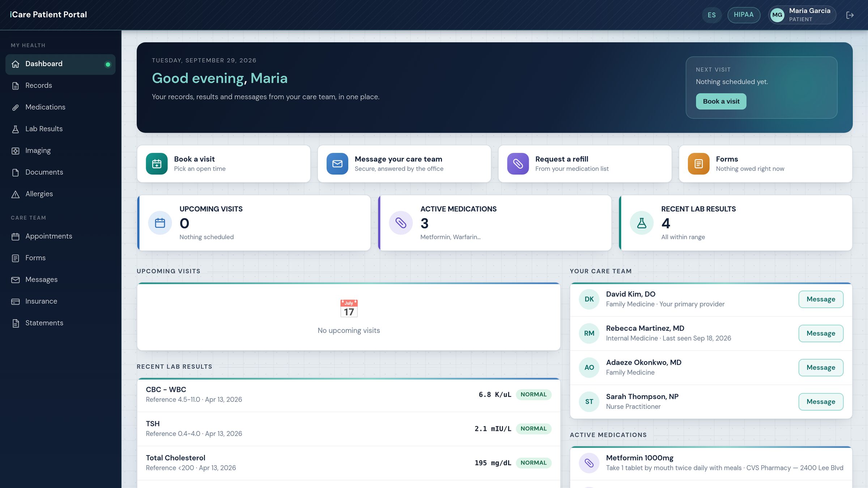Message Rebecca Martinez, MD
Image resolution: width=868 pixels, height=488 pixels.
point(821,333)
